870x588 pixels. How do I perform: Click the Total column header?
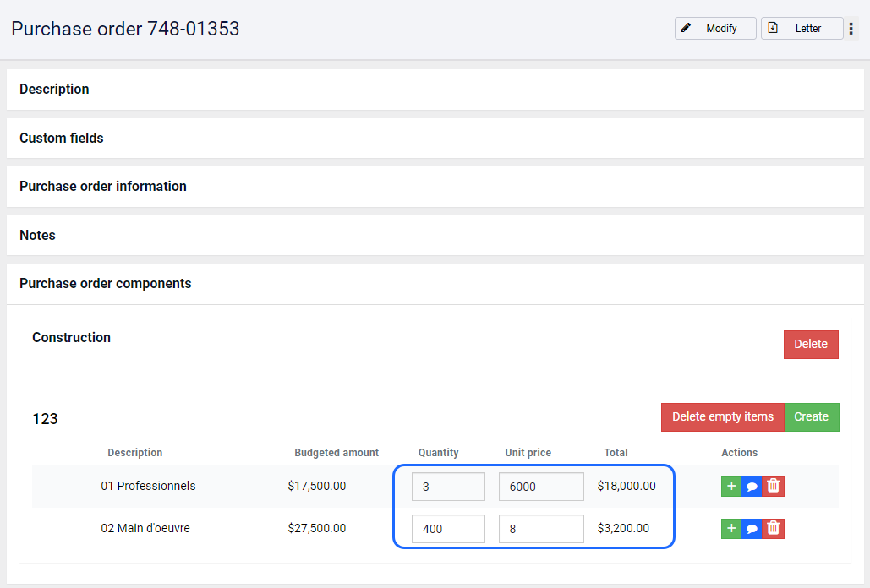pyautogui.click(x=616, y=452)
